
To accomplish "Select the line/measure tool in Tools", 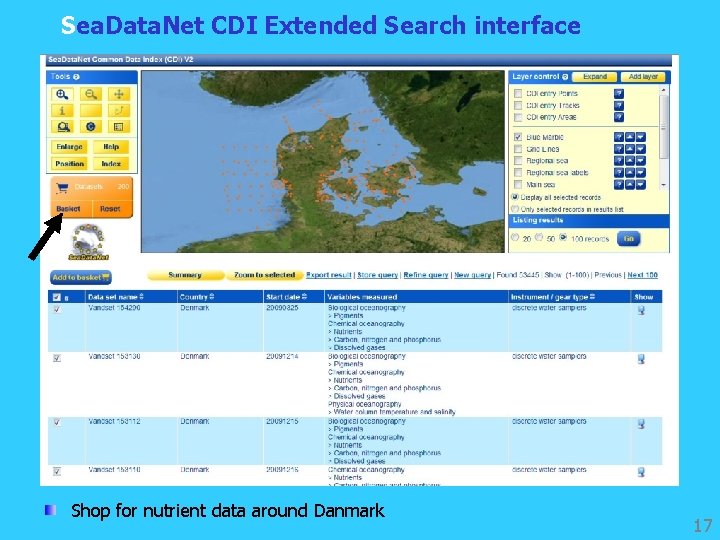I will point(119,111).
